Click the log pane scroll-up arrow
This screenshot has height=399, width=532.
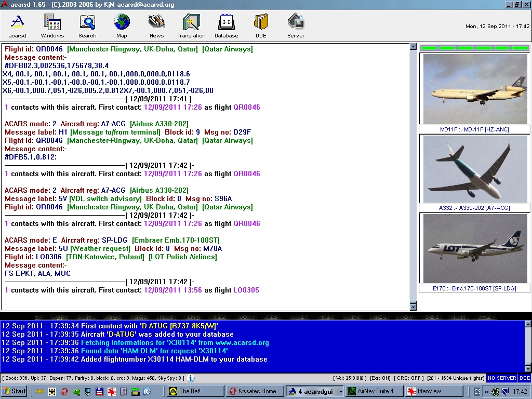click(x=528, y=324)
